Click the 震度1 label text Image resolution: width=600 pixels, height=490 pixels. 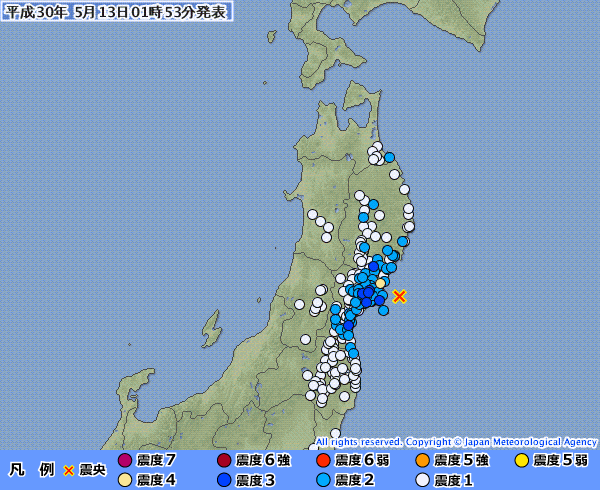(453, 480)
